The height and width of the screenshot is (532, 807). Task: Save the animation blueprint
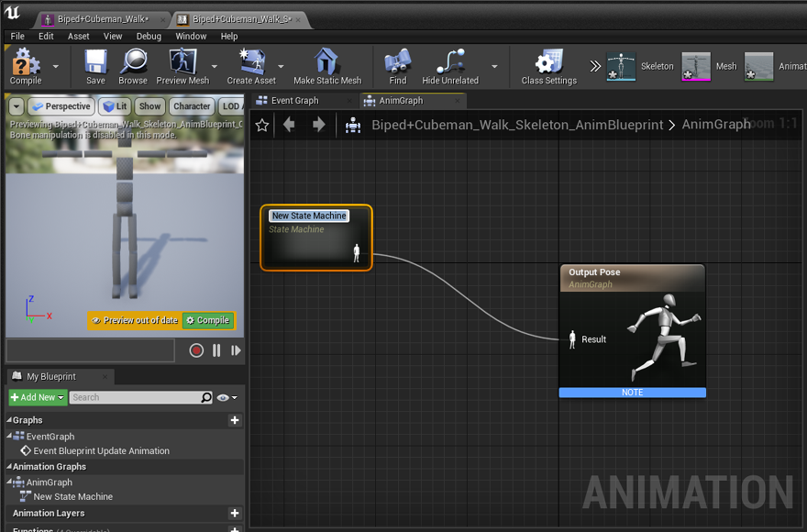[x=95, y=66]
